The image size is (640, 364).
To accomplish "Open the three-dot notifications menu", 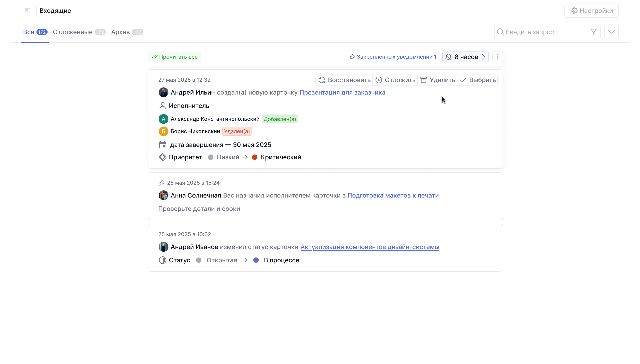I will [498, 57].
